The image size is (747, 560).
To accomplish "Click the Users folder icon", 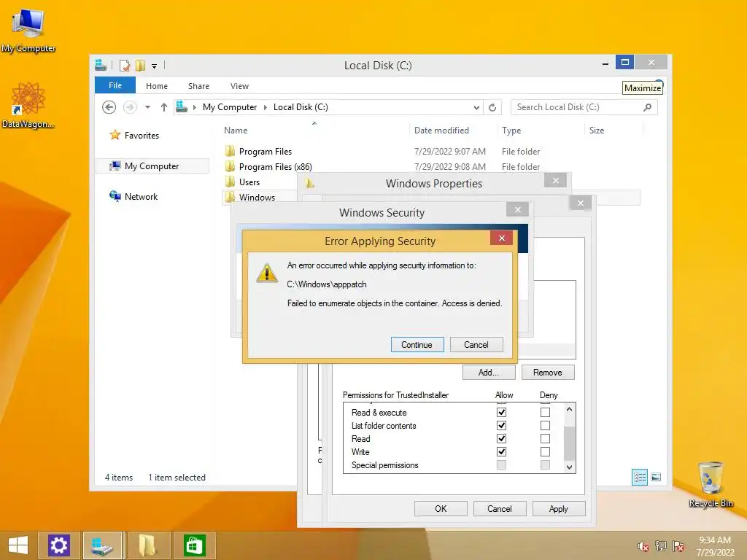I will point(230,182).
